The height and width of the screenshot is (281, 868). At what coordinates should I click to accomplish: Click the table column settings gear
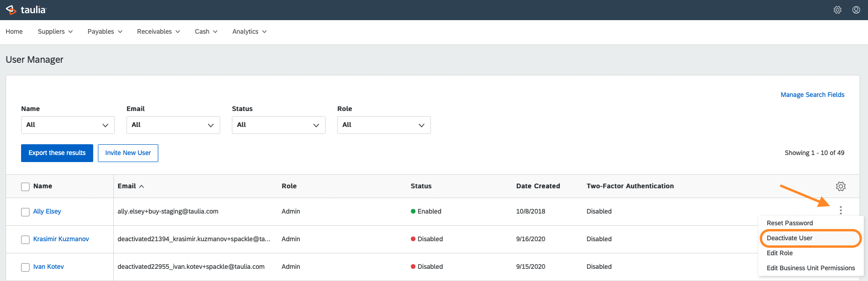pos(841,186)
